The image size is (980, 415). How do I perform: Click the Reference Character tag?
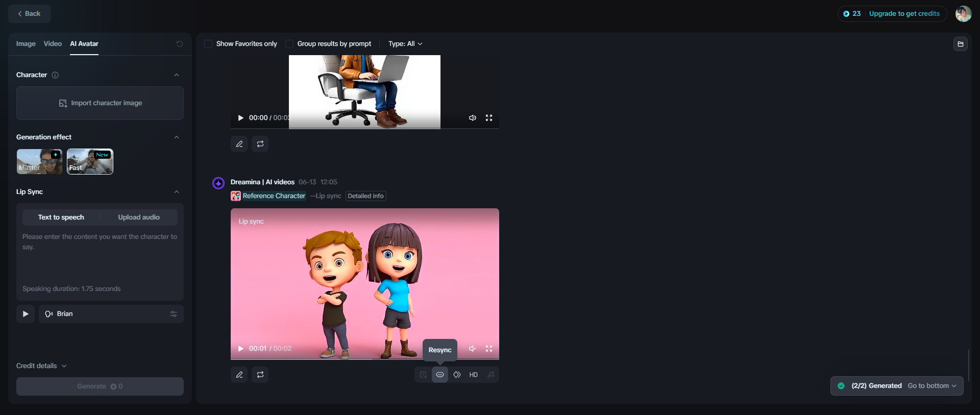click(268, 196)
